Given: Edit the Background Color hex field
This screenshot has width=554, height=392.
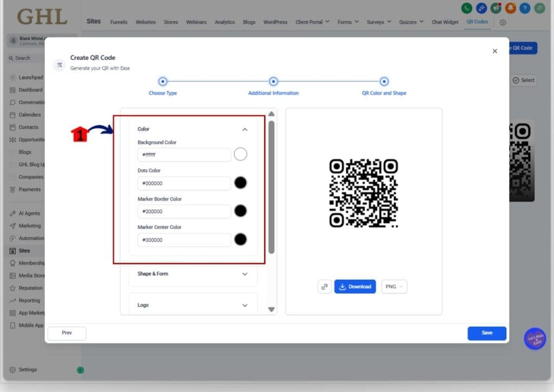Looking at the screenshot, I should tap(184, 155).
